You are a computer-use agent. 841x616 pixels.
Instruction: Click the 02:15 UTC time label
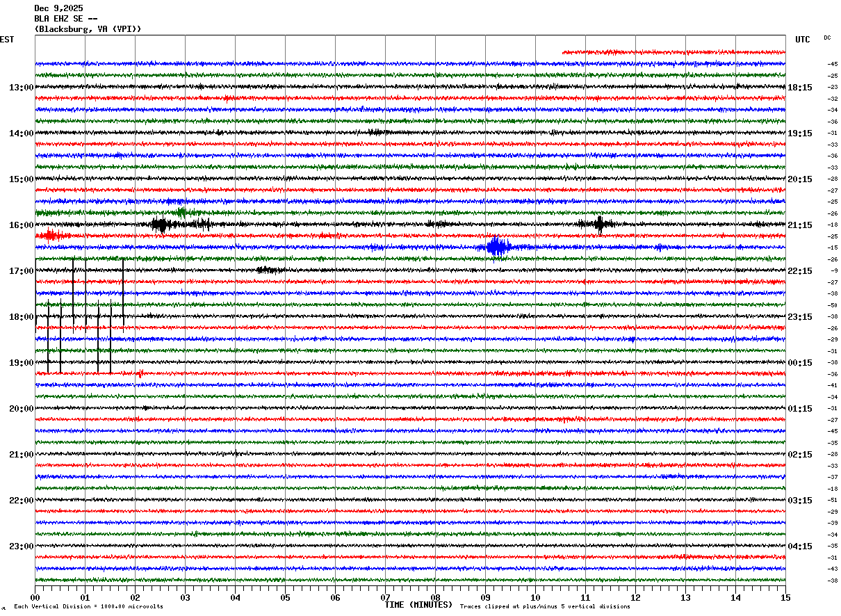(800, 454)
